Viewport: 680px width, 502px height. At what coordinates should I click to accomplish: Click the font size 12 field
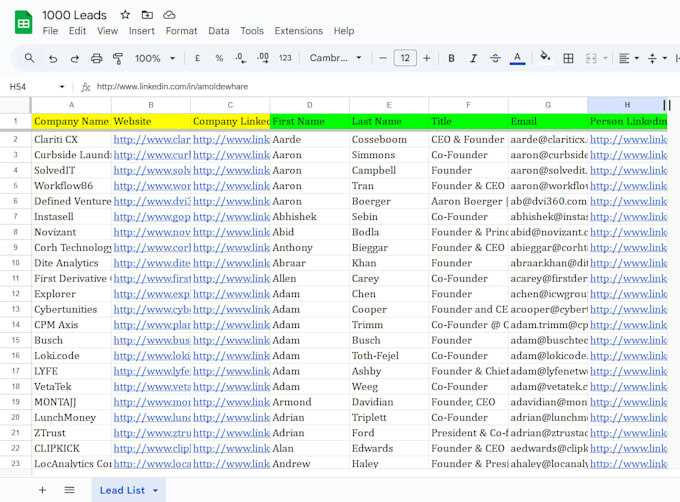405,58
